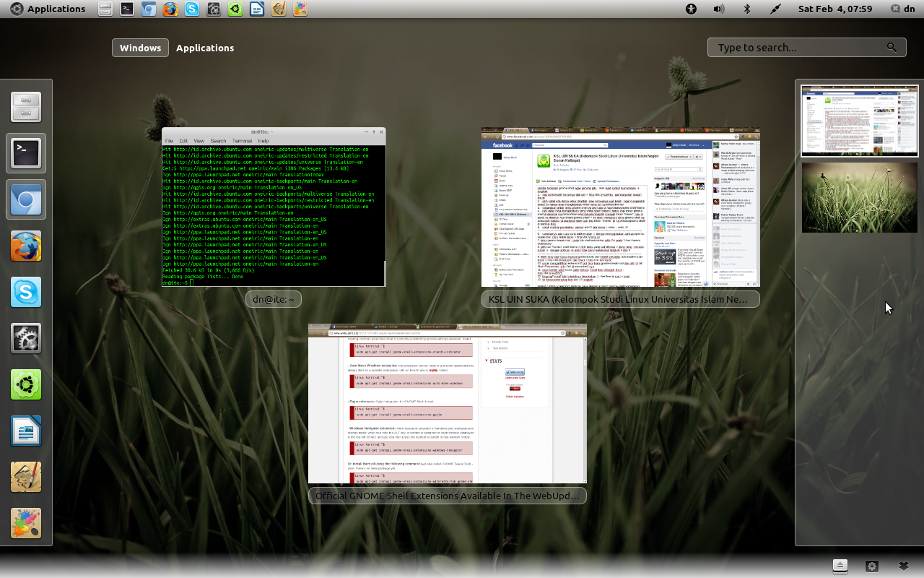924x578 pixels.
Task: Open Files from the top panel launcher
Action: [x=105, y=9]
